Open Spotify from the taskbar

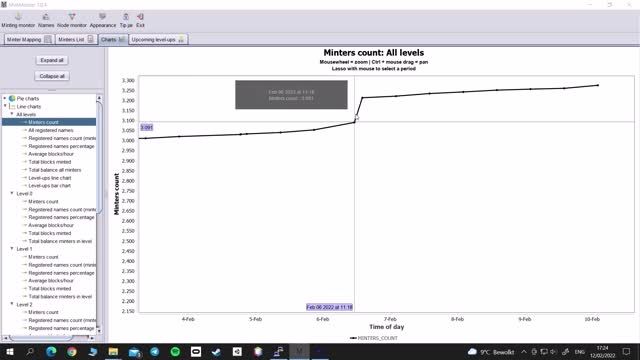pos(175,351)
